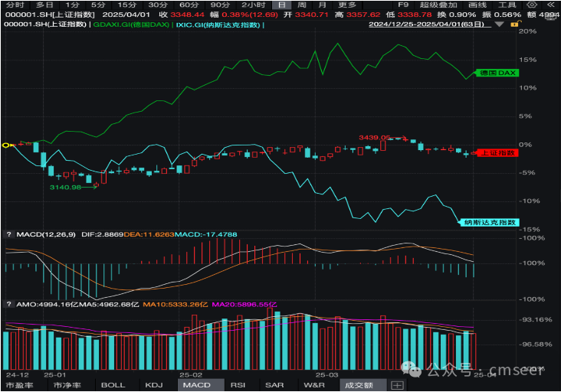Select the 1分 period
This screenshot has width=561, height=392.
[x=72, y=5]
